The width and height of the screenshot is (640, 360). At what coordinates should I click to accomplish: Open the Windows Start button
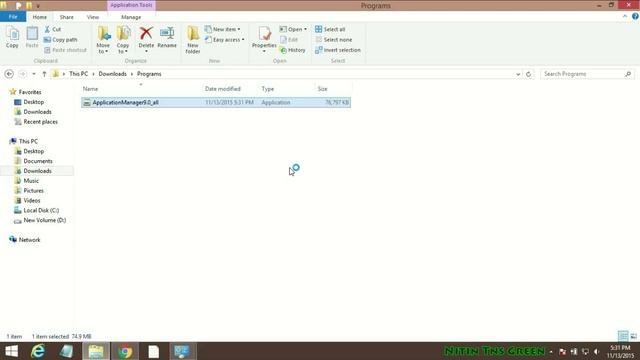(11, 351)
